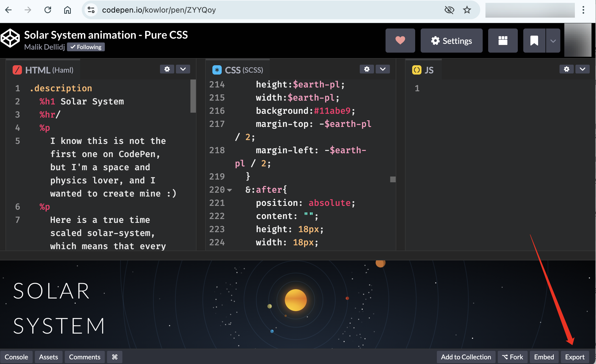Click the JS parentheses icon
Viewport: 596px width, 364px height.
click(417, 70)
